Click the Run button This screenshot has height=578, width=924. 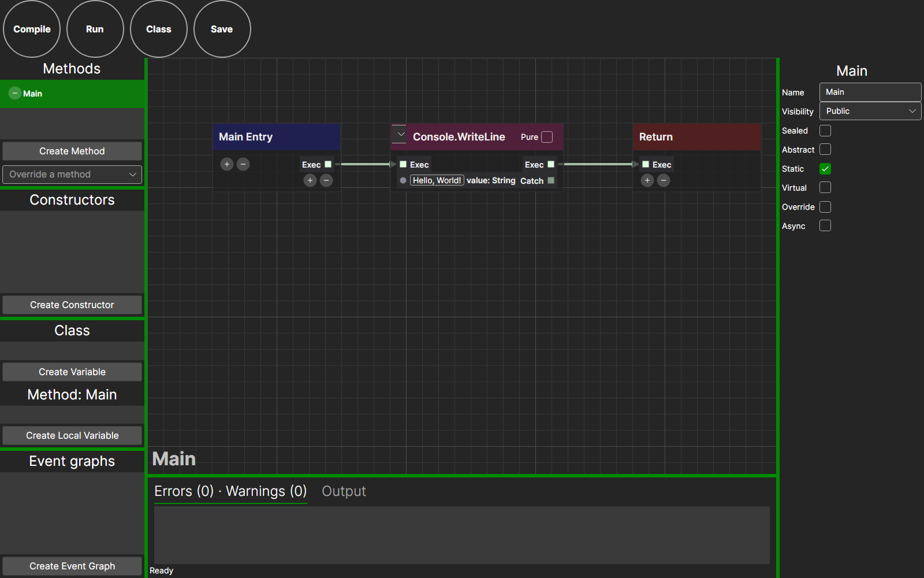(95, 29)
